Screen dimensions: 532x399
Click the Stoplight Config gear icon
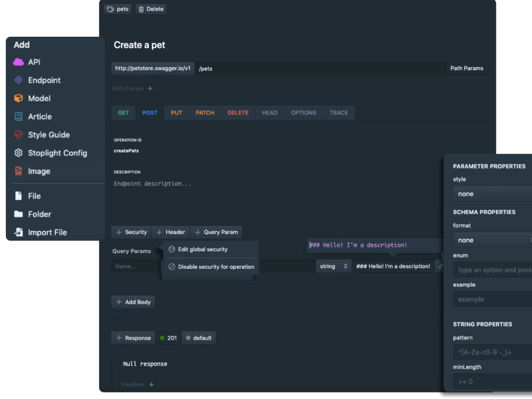(x=18, y=153)
